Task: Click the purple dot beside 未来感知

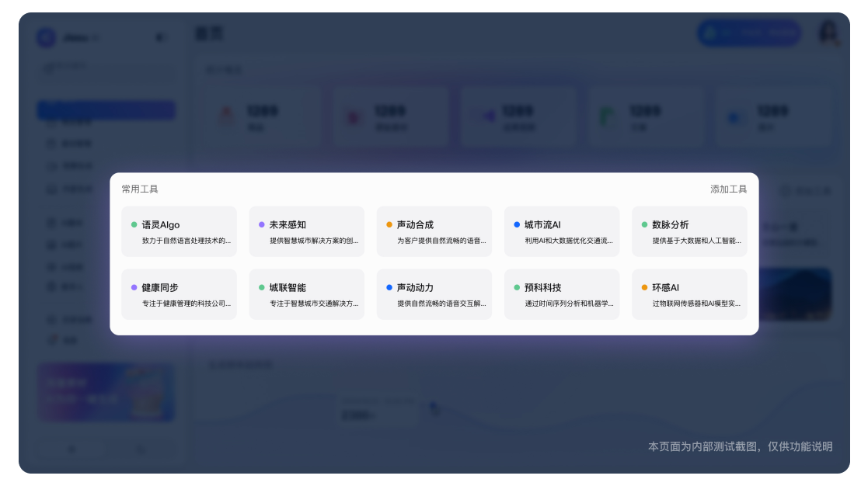Action: point(262,224)
